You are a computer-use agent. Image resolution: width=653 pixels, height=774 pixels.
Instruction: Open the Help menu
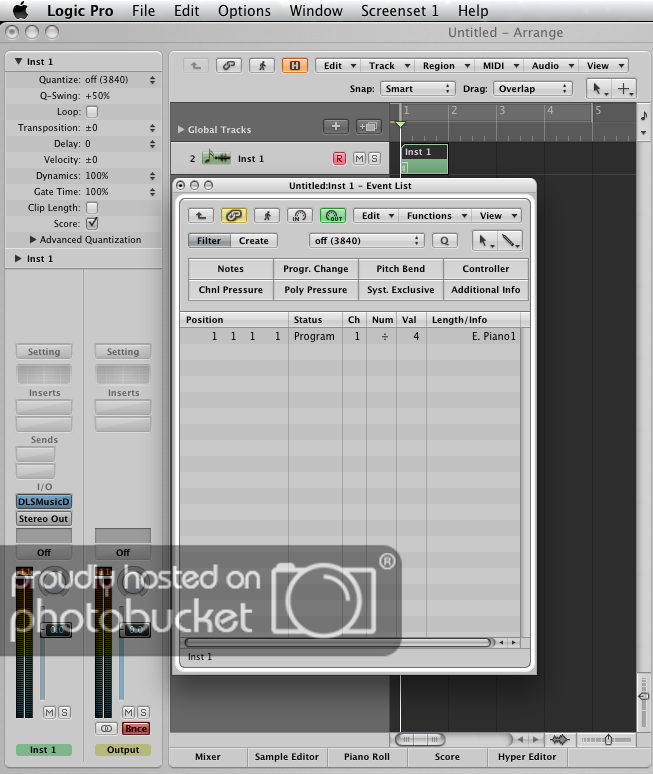[473, 10]
